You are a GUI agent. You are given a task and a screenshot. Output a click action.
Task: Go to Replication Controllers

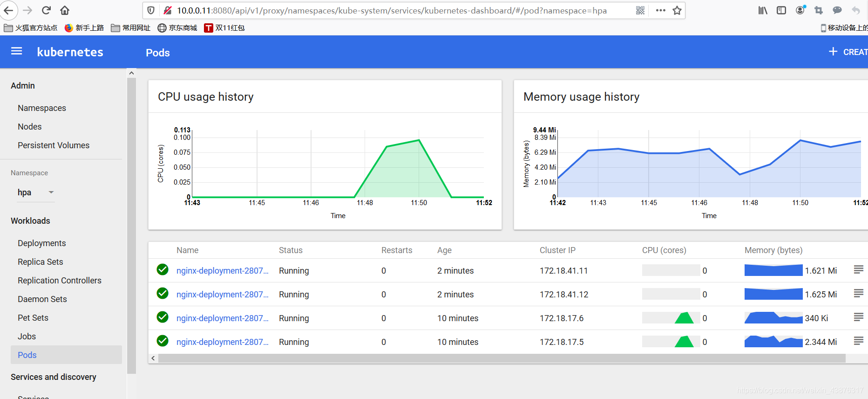[x=60, y=281]
